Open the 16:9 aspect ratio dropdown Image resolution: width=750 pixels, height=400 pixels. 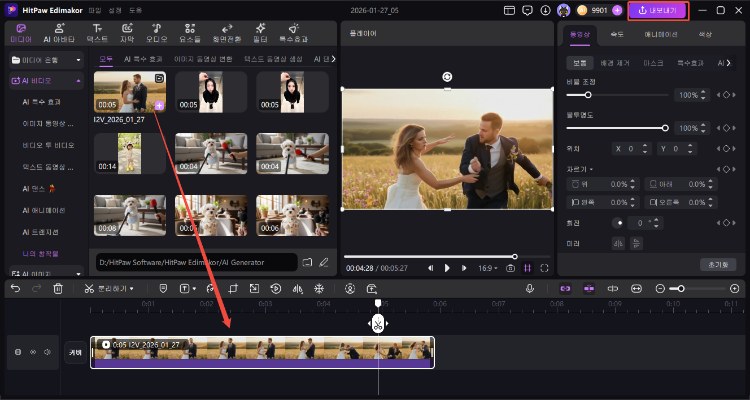point(486,268)
